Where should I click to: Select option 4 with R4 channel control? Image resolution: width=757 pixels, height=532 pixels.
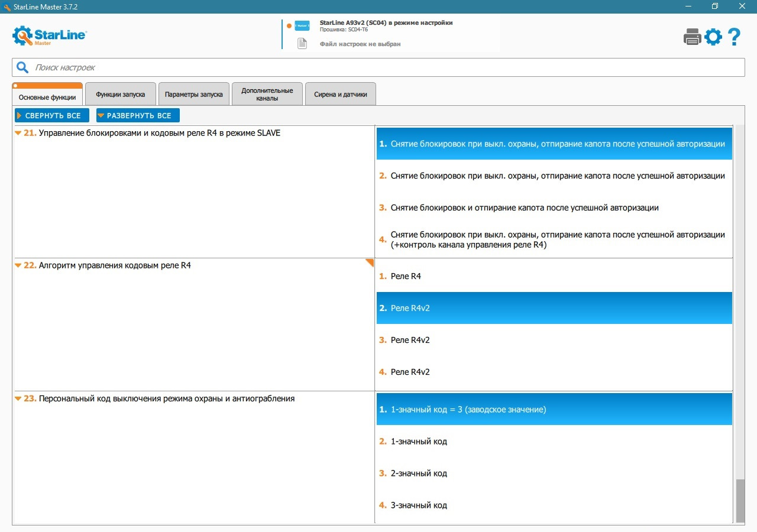tap(554, 239)
